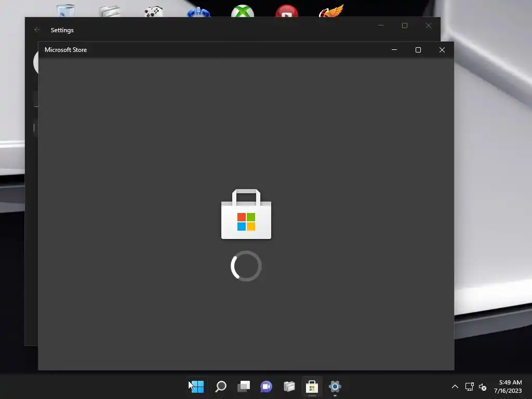Screen dimensions: 532x399
Task: Click the back arrow in Settings window
Action: click(37, 30)
